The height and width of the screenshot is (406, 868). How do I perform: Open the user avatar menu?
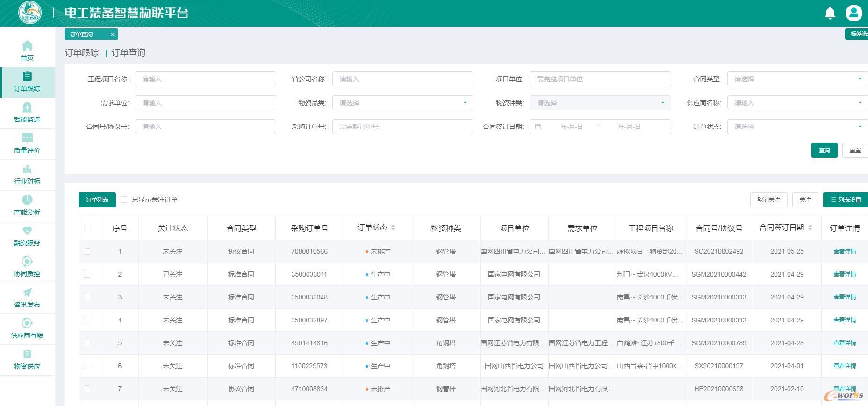point(854,13)
